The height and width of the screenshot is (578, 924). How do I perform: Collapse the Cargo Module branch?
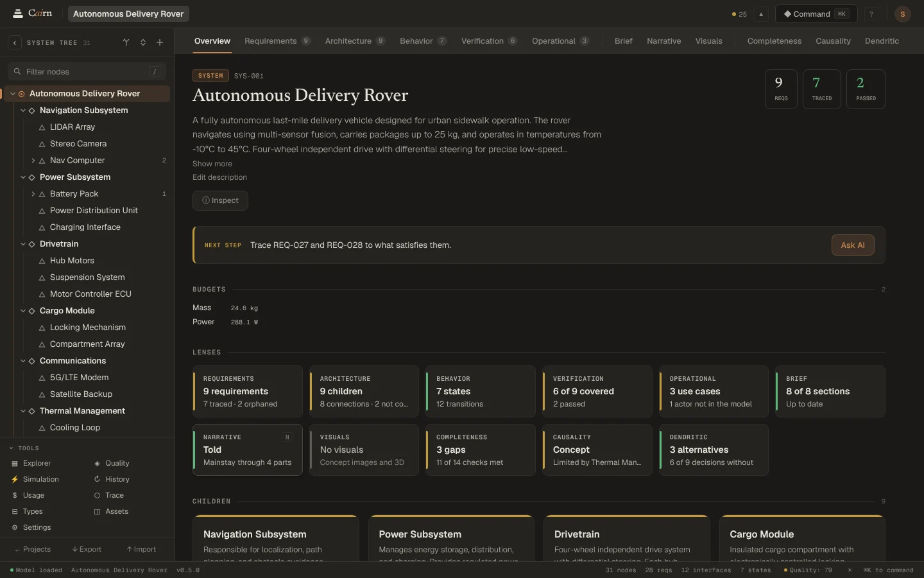pos(23,311)
